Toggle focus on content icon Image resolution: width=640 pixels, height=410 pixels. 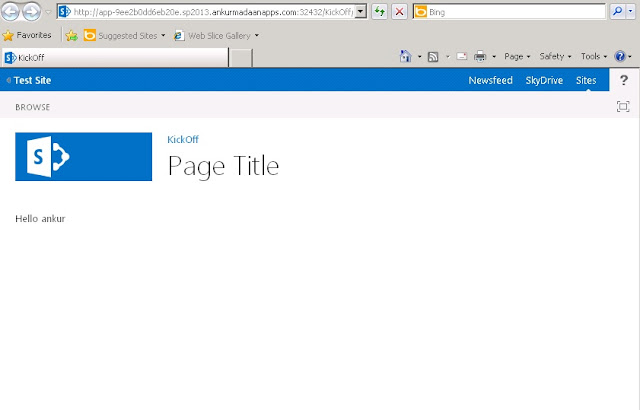click(x=623, y=106)
